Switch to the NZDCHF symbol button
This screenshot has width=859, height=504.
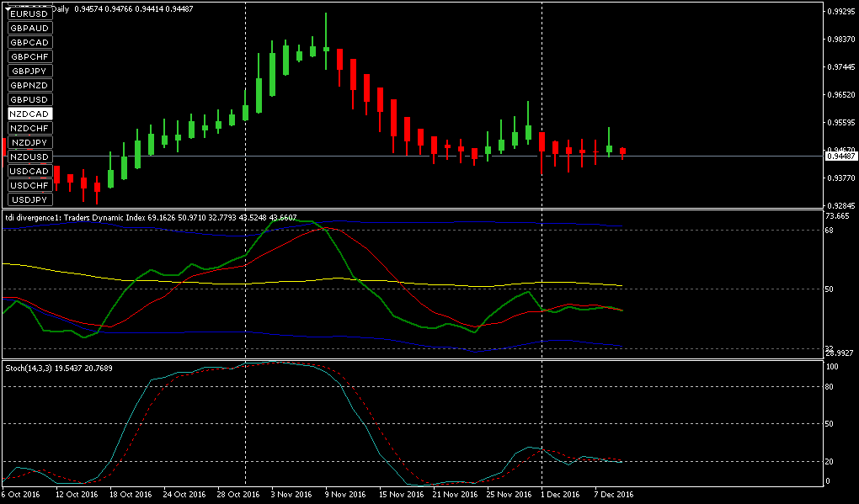[x=30, y=128]
